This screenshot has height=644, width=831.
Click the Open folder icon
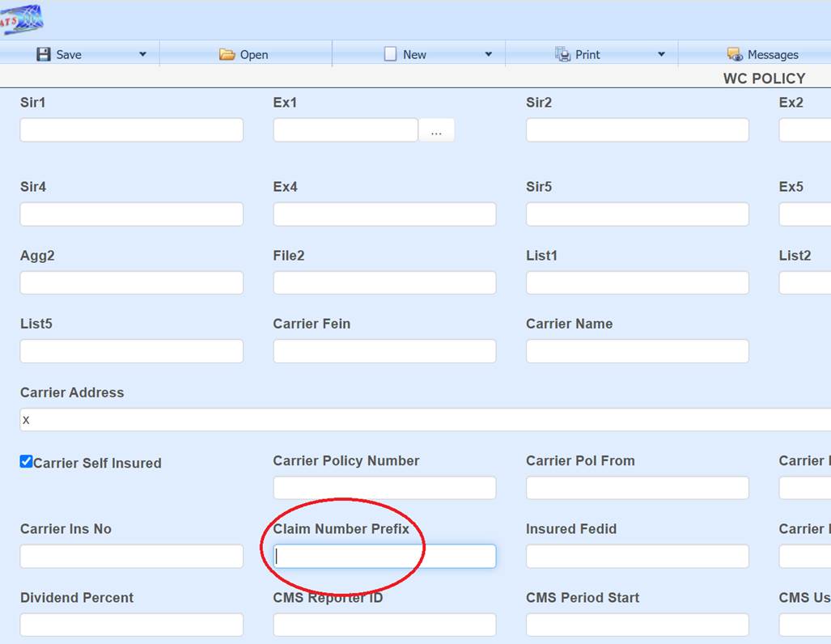click(227, 54)
